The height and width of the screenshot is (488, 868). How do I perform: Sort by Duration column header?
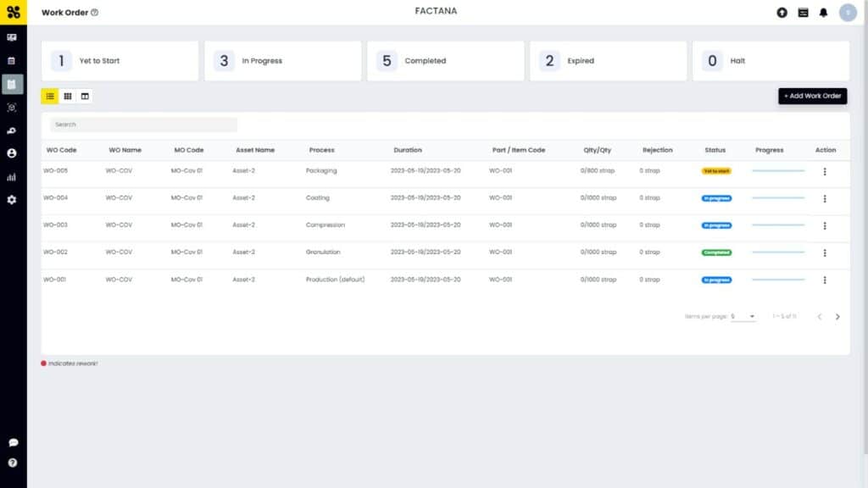click(x=408, y=150)
